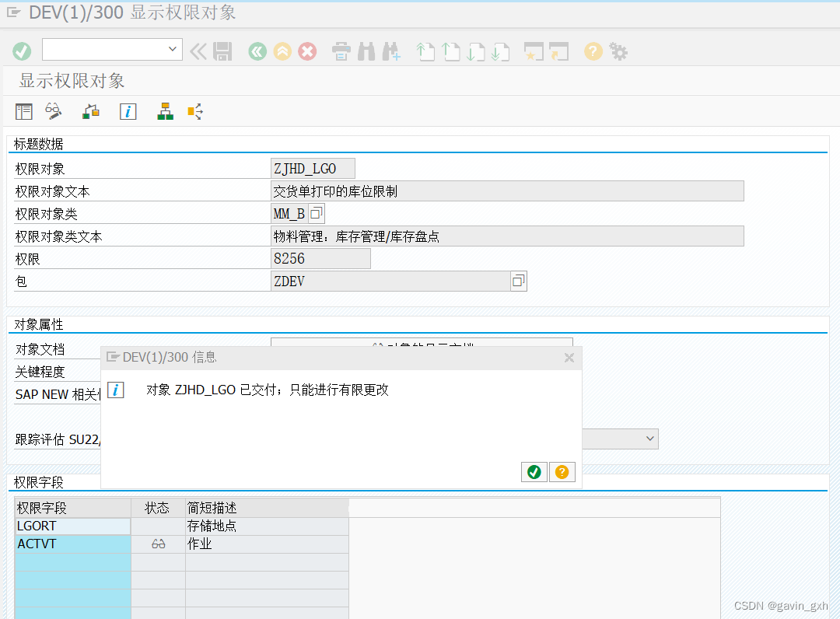Select the LGORT row in 权限字段 table
The width and height of the screenshot is (840, 619).
point(72,526)
